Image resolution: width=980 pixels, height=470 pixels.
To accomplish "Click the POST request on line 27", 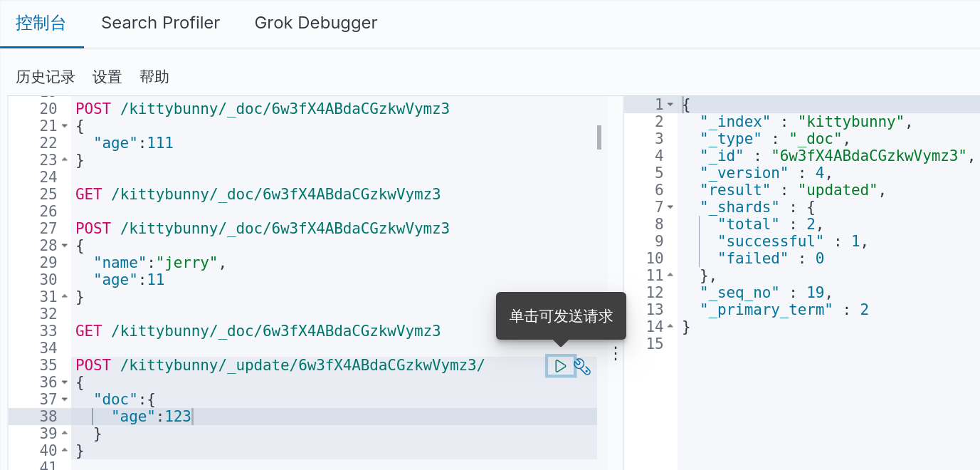I will coord(262,229).
